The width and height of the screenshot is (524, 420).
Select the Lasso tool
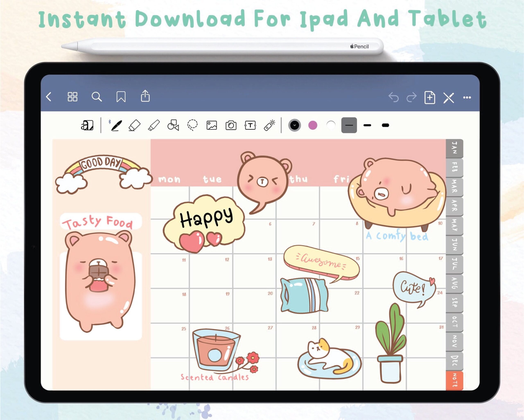click(x=192, y=125)
